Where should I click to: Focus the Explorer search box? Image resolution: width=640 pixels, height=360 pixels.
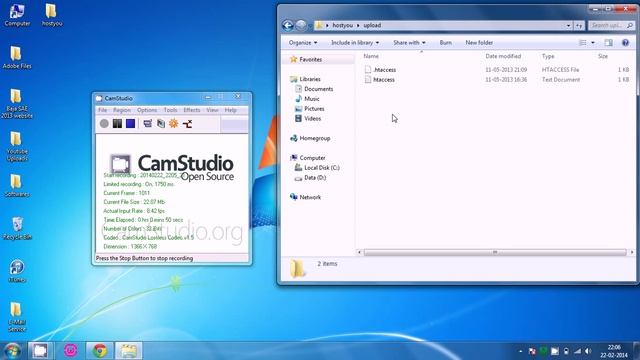tap(611, 25)
